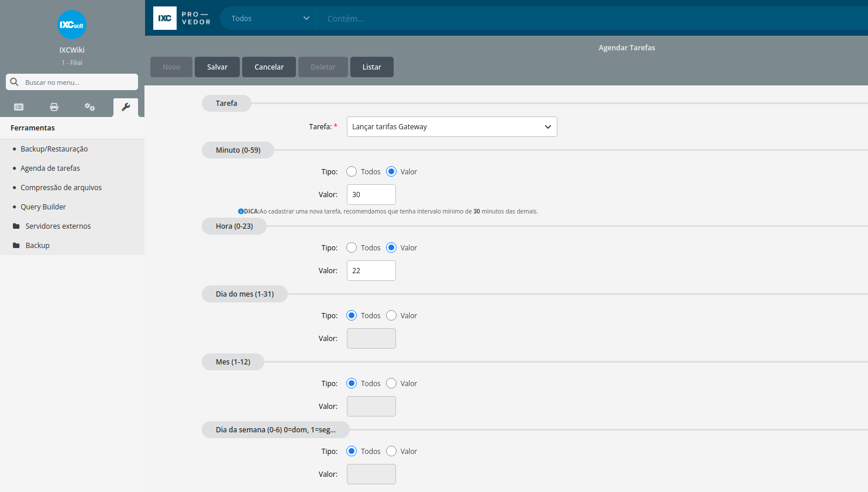Select the wrench tools sidebar tab
Screen dimensions: 868x492
coord(126,107)
